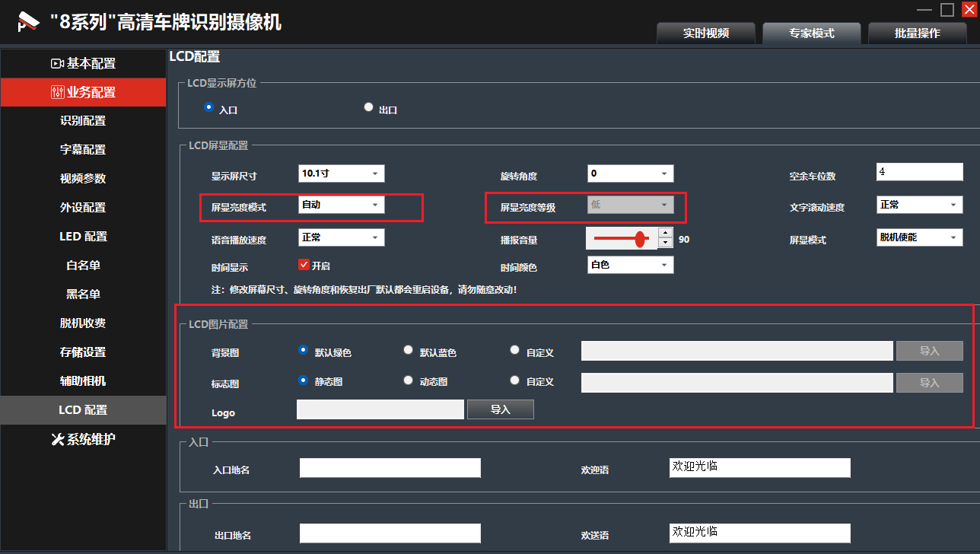Viewport: 980px width, 554px height.
Task: Open 业务配置 in the sidebar
Action: pos(83,92)
